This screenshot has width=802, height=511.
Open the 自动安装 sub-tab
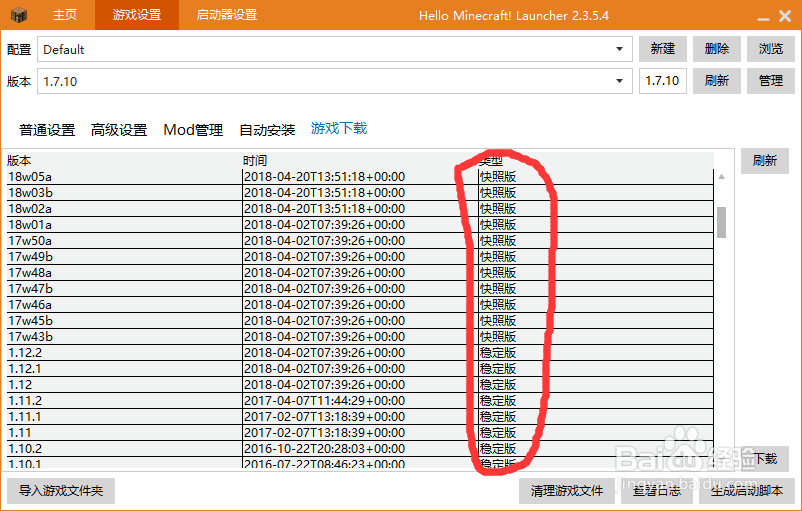[267, 130]
